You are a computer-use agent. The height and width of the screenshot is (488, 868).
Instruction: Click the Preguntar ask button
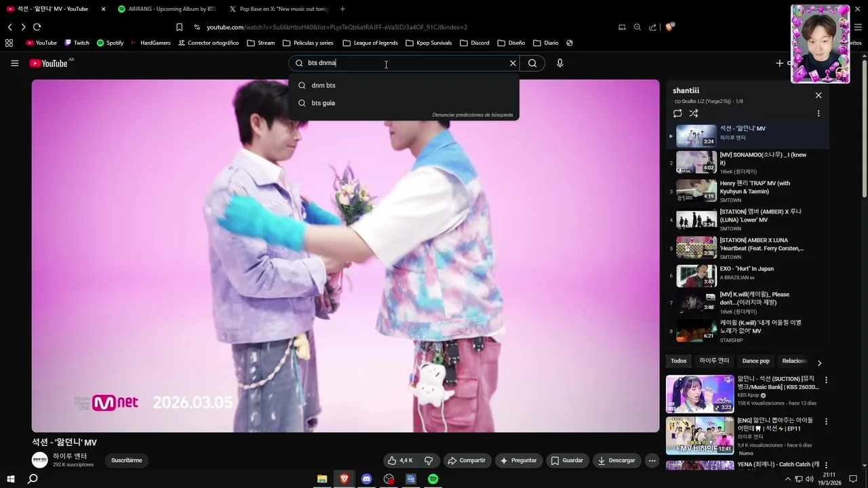(x=518, y=460)
